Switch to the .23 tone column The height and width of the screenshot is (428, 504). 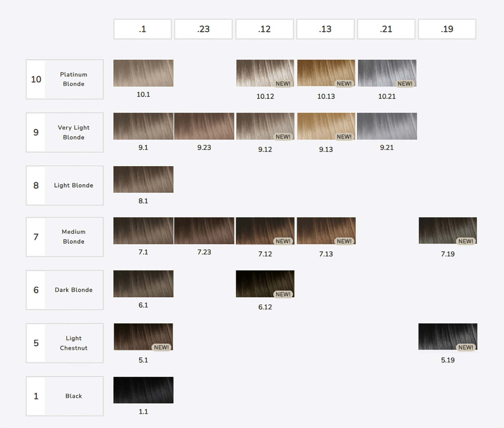203,29
